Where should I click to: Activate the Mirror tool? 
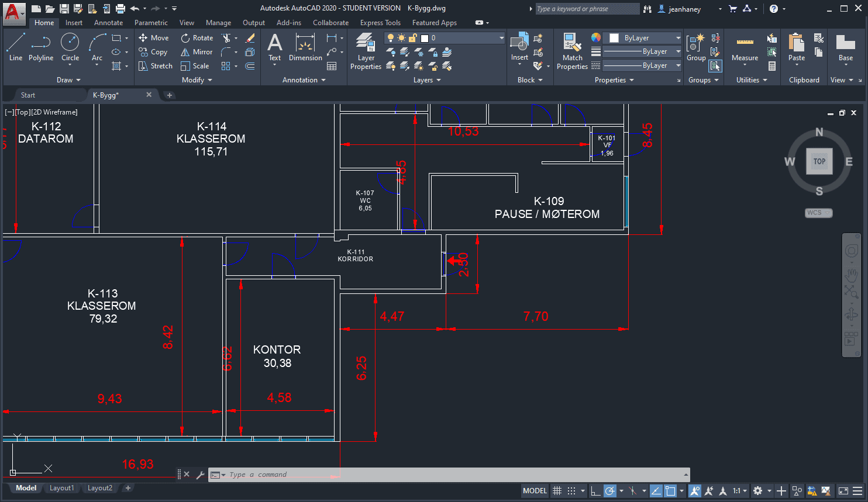197,52
